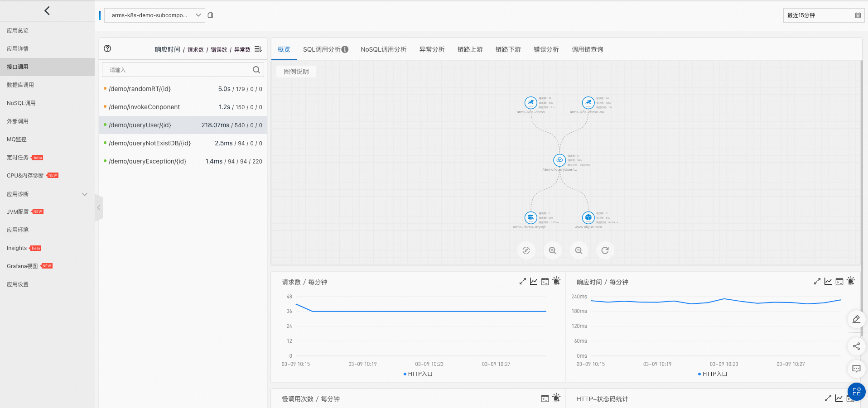Toggle HTTP入口 legend in 请求数 chart

(x=418, y=374)
